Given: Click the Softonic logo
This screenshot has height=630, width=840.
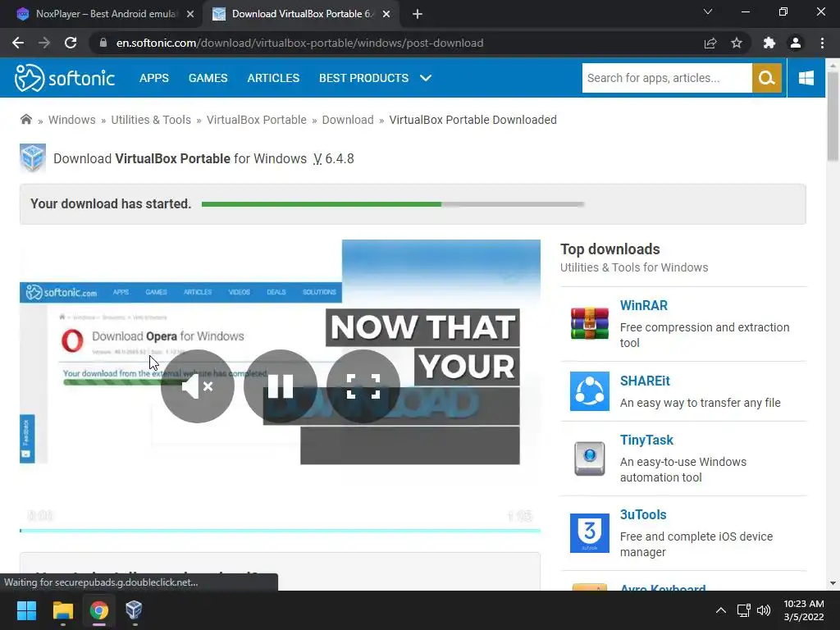Looking at the screenshot, I should coord(64,78).
